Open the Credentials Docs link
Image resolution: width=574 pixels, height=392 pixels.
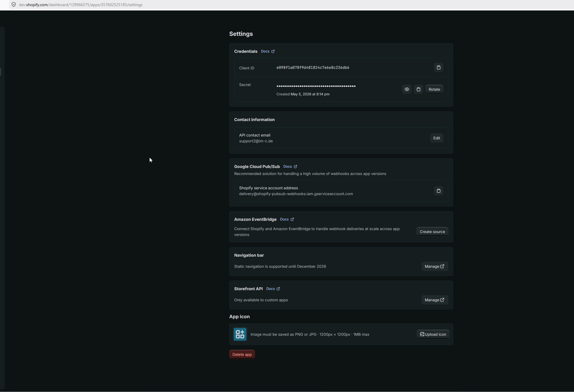pos(268,51)
